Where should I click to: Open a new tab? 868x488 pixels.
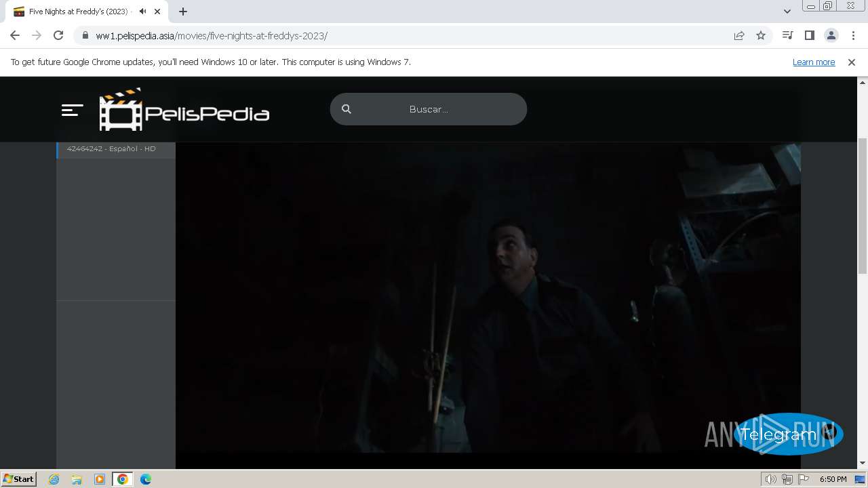(183, 12)
